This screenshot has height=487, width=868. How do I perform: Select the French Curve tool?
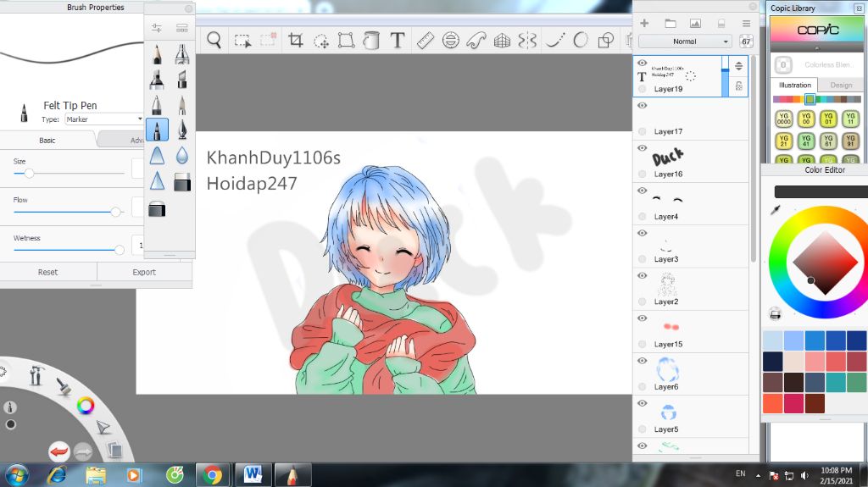[476, 40]
